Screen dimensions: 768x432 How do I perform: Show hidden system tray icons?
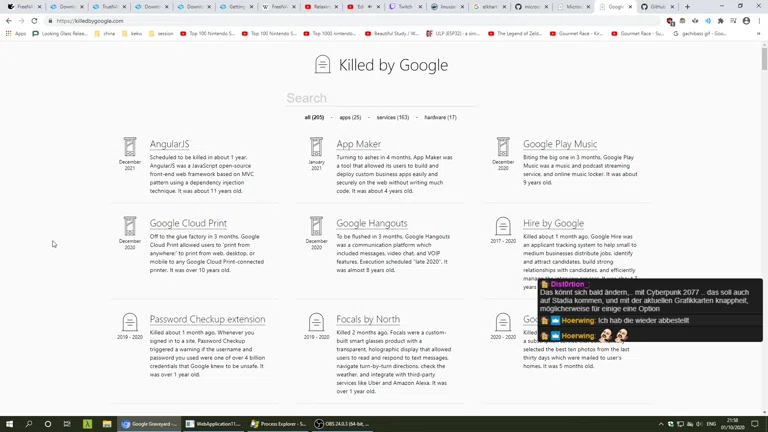pos(660,424)
